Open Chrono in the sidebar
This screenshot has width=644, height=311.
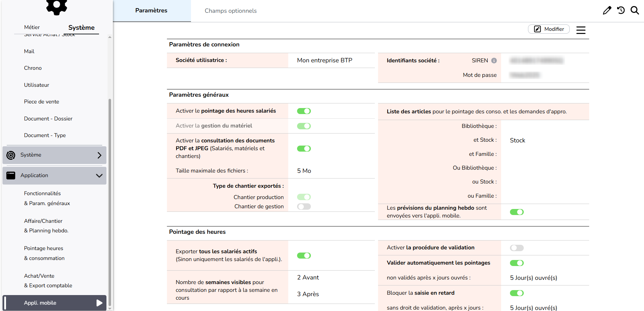pos(33,68)
